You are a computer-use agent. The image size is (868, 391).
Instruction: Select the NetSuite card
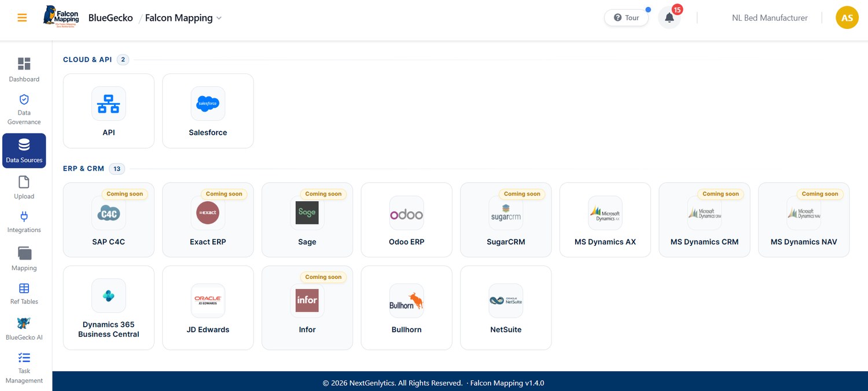click(506, 308)
